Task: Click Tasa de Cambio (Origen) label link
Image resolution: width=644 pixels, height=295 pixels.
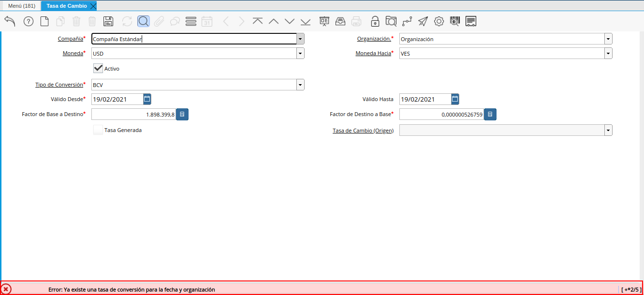Action: pos(363,131)
